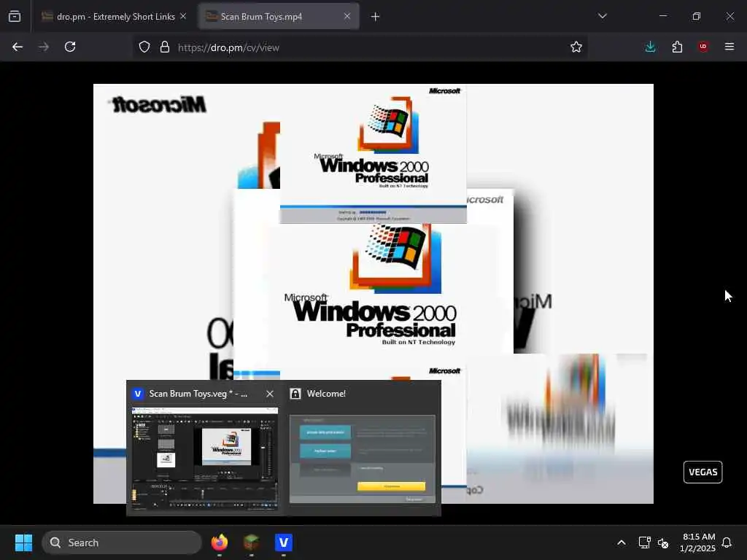Image resolution: width=747 pixels, height=560 pixels.
Task: Close the Scan Brum Toys.veg preview window
Action: click(x=270, y=394)
